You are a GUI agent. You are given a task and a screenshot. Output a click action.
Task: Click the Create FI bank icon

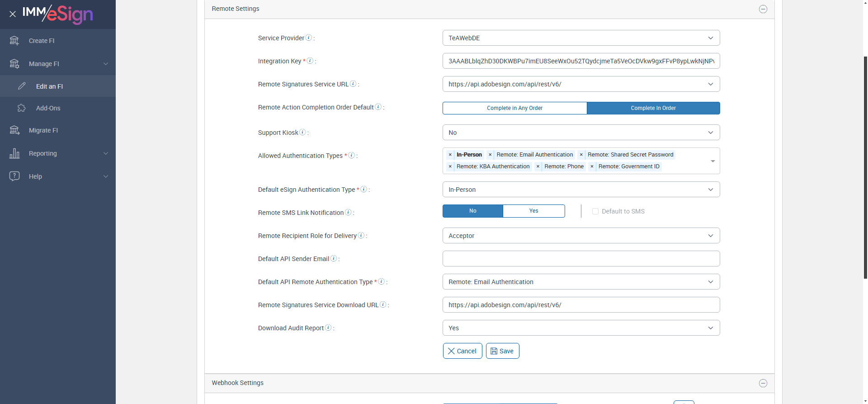(x=14, y=41)
